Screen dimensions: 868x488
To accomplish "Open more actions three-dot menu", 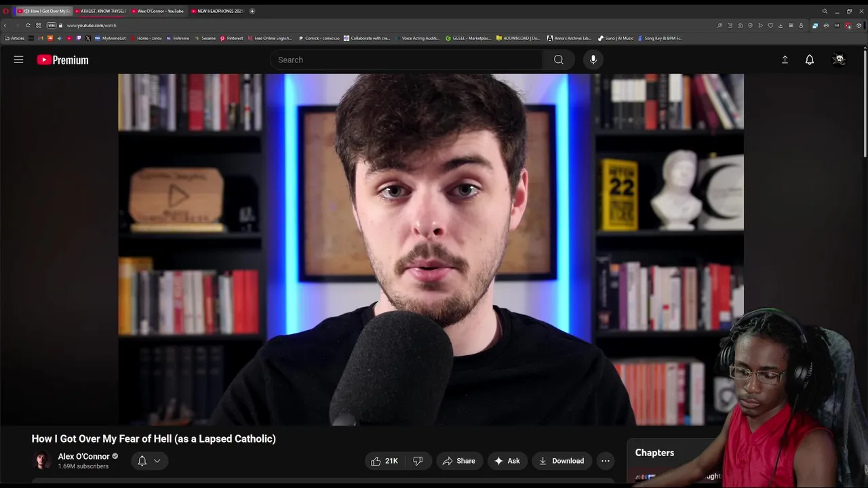I will pyautogui.click(x=606, y=461).
